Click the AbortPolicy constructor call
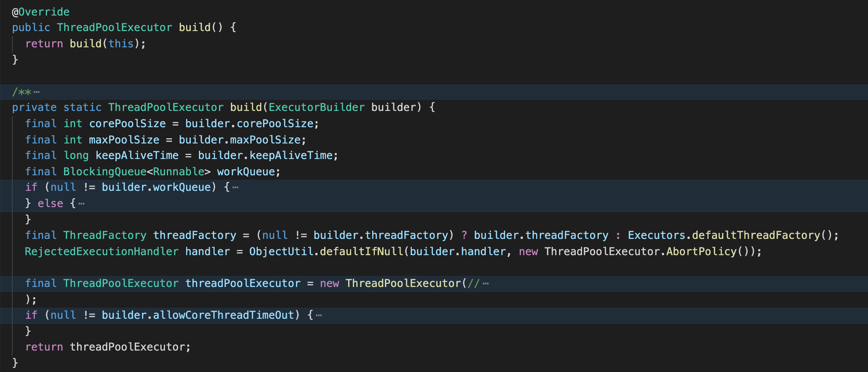868x372 pixels. 701,251
